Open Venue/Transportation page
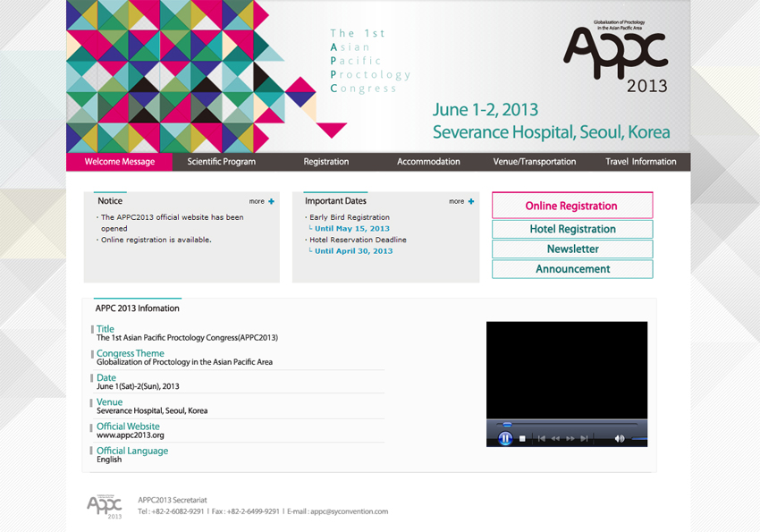This screenshot has width=760, height=532. [534, 162]
